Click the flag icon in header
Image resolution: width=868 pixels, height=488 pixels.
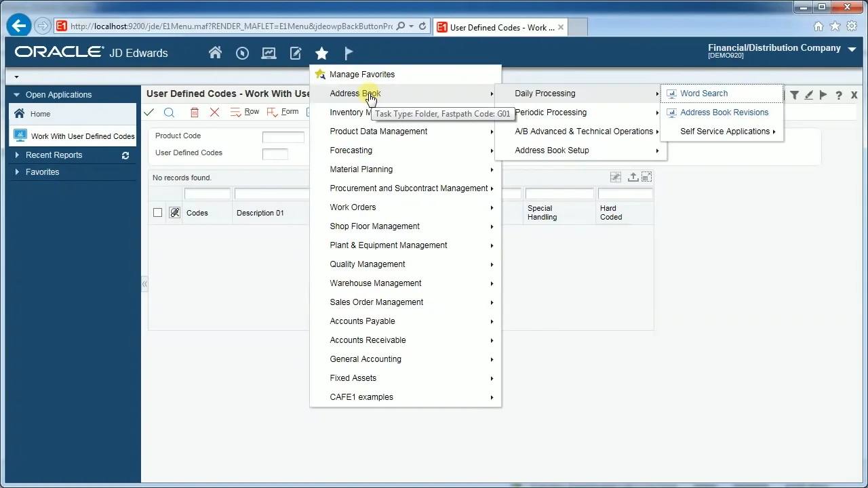pos(349,53)
